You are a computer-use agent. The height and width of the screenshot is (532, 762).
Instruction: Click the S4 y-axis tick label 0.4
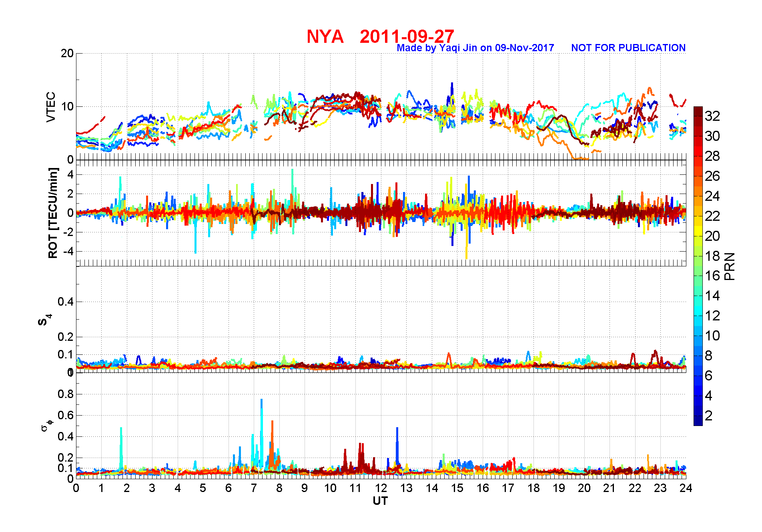(66, 302)
